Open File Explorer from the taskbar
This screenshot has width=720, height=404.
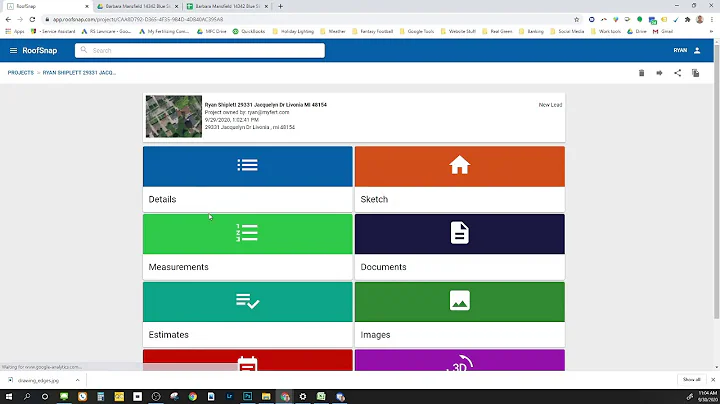click(266, 397)
